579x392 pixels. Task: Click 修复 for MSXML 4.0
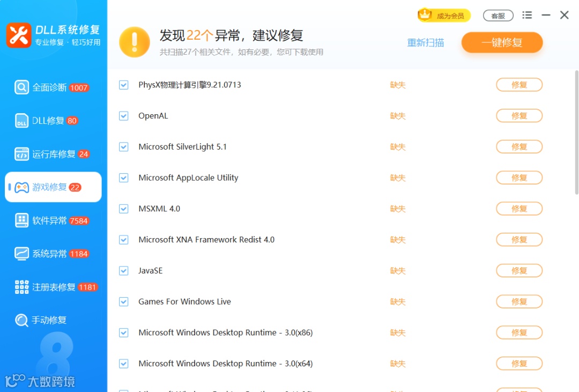pos(519,209)
